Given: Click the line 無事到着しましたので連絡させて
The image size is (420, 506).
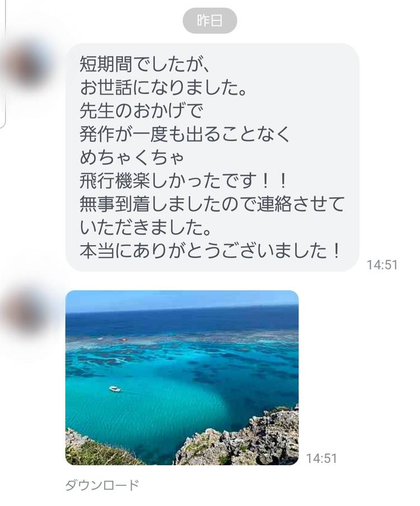Looking at the screenshot, I should [x=212, y=204].
